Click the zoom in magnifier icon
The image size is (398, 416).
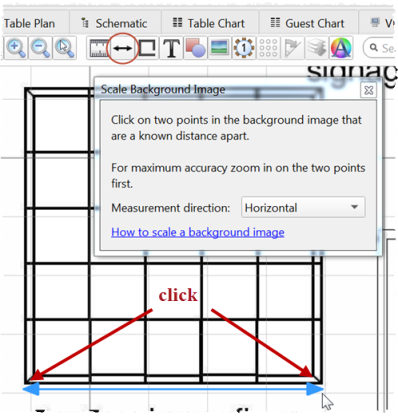coord(16,48)
